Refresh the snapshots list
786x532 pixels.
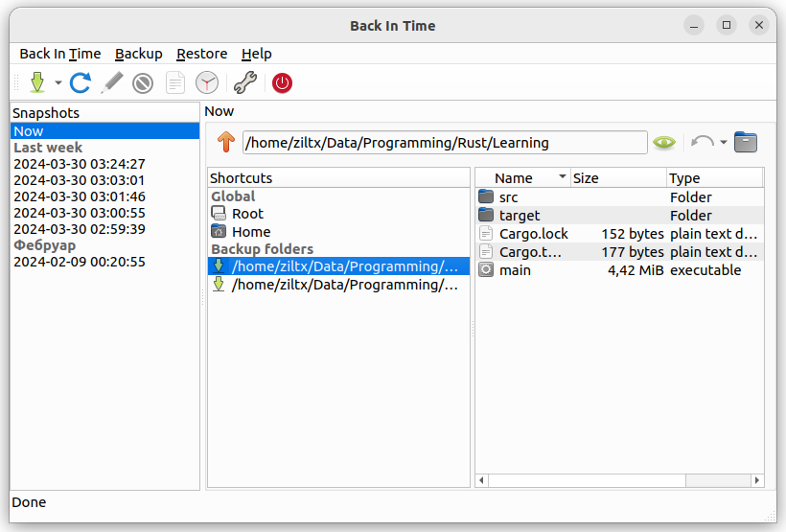point(80,82)
